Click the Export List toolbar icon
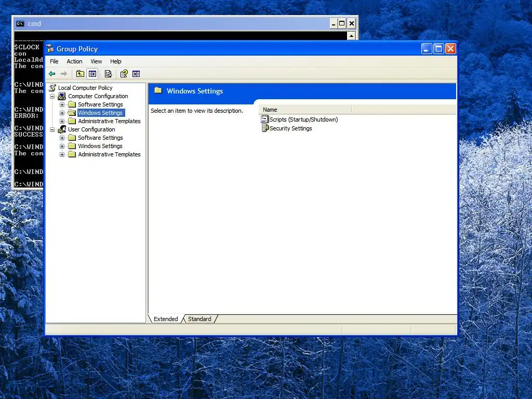Image resolution: width=532 pixels, height=399 pixels. [108, 74]
